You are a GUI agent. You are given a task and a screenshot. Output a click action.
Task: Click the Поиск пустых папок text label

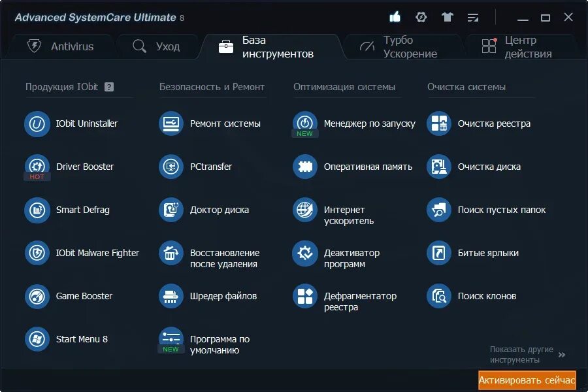pos(501,210)
